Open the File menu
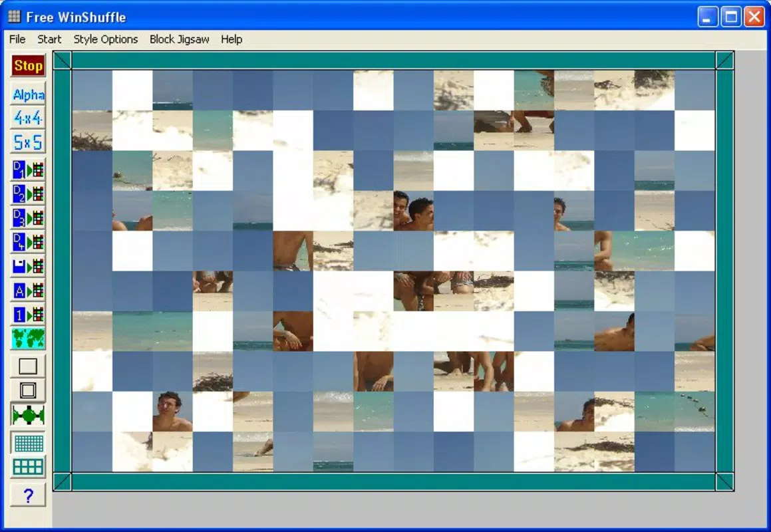Viewport: 771px width, 532px height. [17, 39]
